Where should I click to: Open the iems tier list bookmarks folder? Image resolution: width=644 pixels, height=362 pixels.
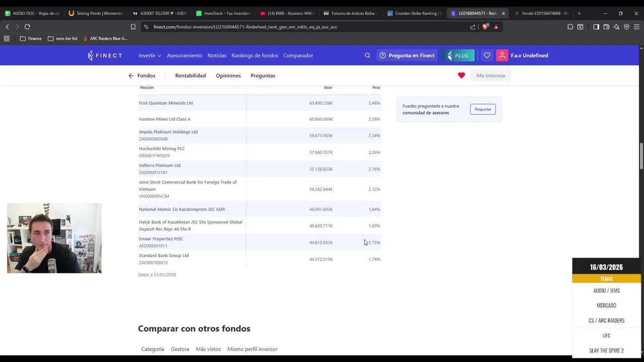pyautogui.click(x=62, y=38)
